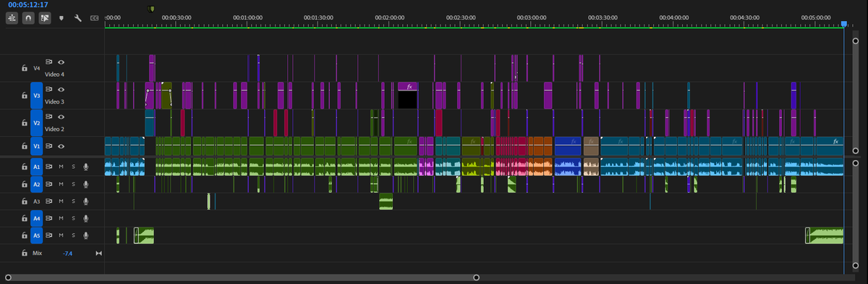Mute audio track A1

click(61, 167)
